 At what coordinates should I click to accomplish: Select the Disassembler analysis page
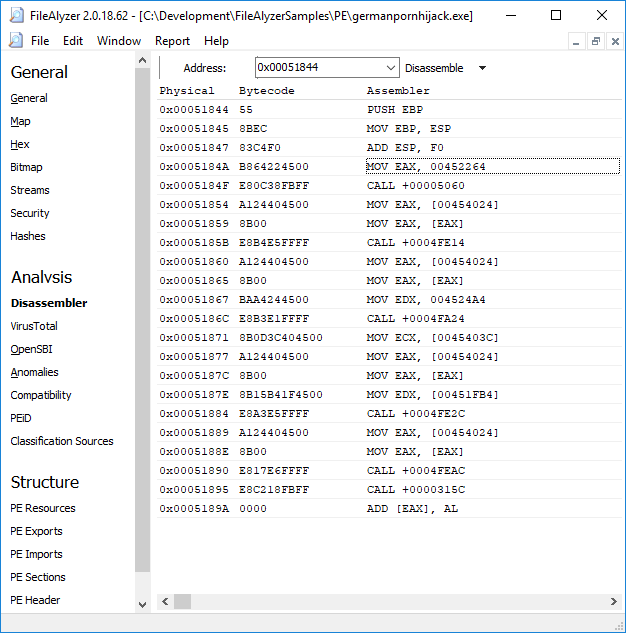tap(49, 303)
